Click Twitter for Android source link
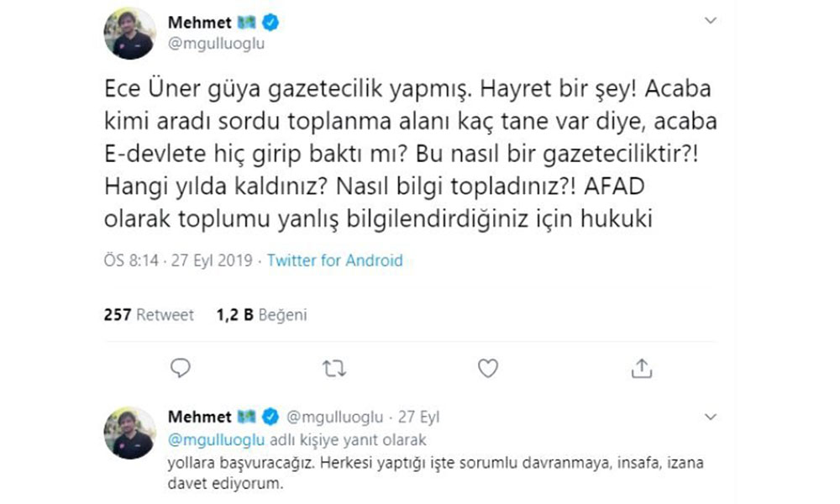 pyautogui.click(x=334, y=260)
